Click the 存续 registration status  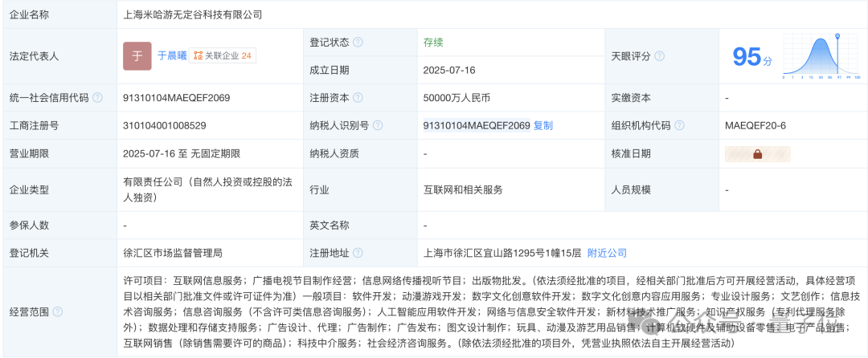433,42
